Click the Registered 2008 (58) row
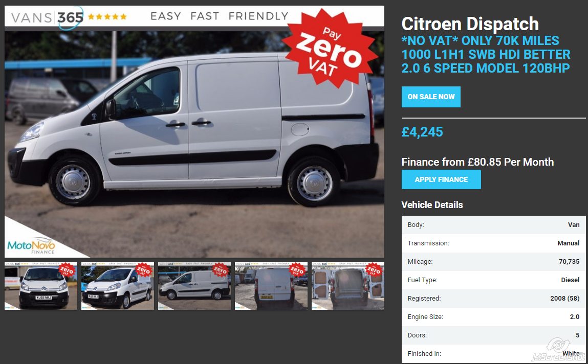This screenshot has height=364, width=588. click(493, 298)
